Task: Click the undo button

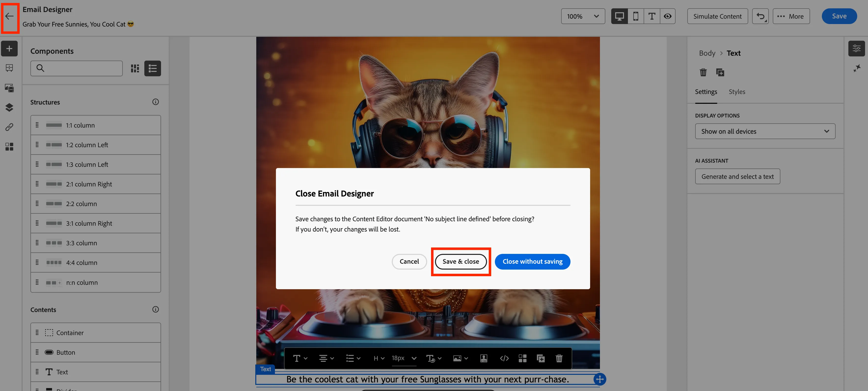Action: pos(760,16)
